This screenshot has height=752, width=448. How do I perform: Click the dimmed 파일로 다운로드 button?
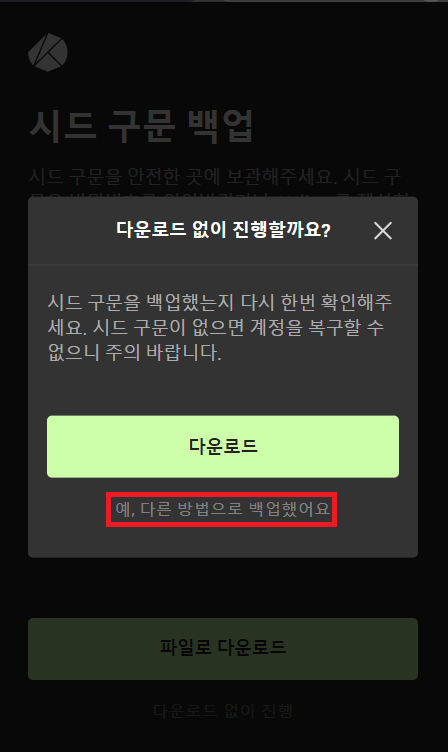tap(223, 648)
